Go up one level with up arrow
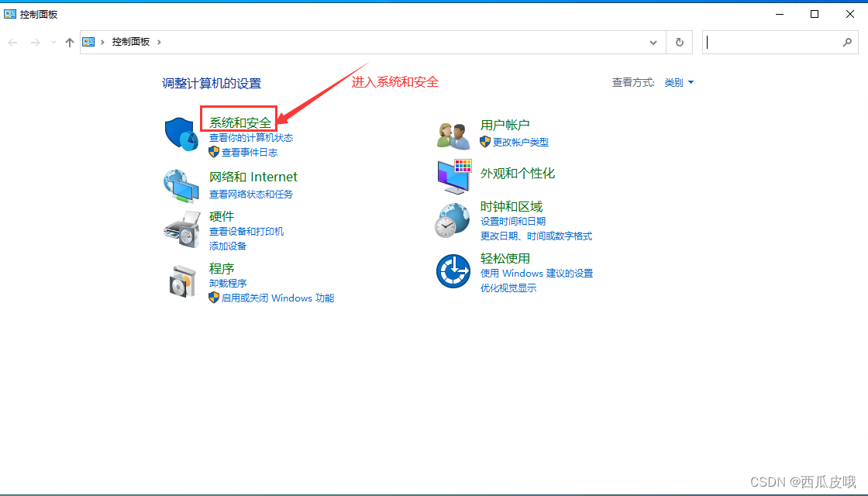This screenshot has width=868, height=496. 69,42
